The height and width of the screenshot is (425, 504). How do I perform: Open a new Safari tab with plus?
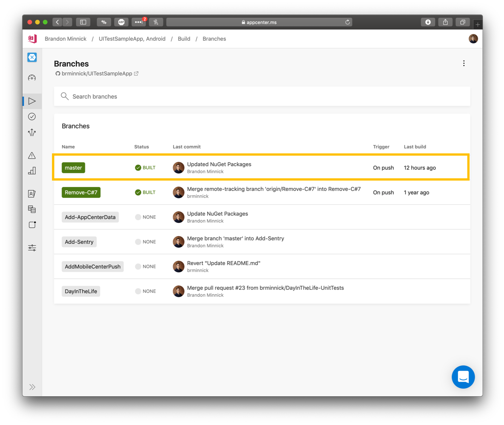tap(478, 25)
